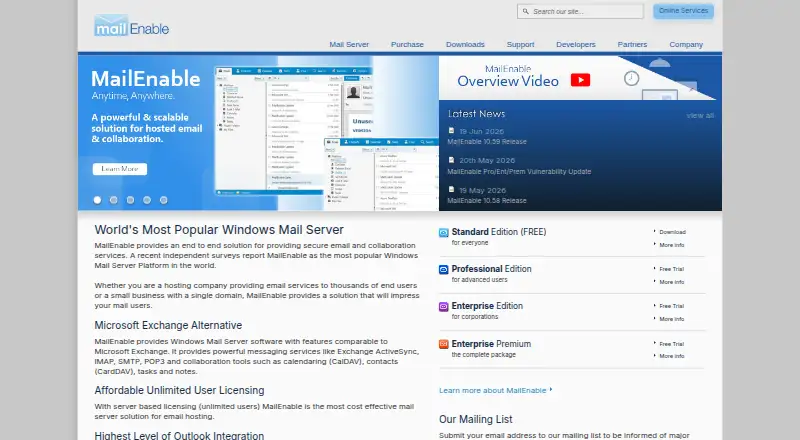The image size is (800, 440).
Task: Open MailEnable 10.59 Release news
Action: tap(487, 141)
